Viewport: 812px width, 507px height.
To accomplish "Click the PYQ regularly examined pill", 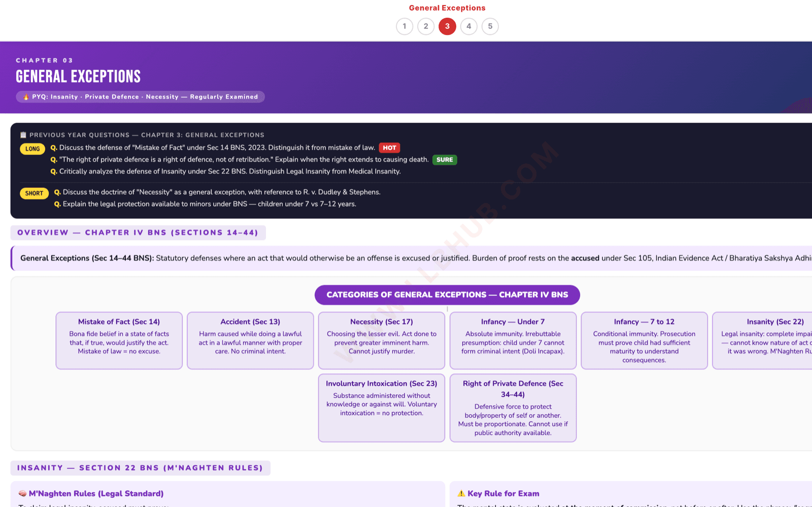I will (140, 97).
